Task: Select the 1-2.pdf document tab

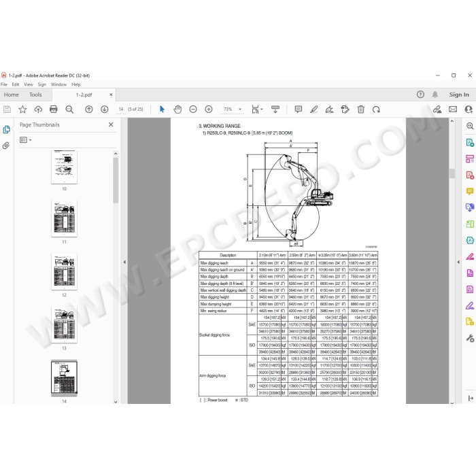Action: coord(84,95)
